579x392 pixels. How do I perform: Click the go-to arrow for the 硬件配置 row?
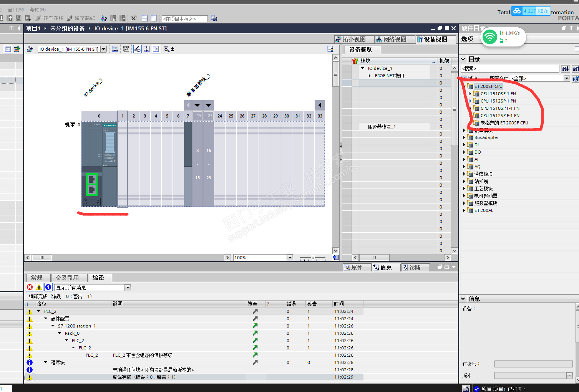(255, 319)
